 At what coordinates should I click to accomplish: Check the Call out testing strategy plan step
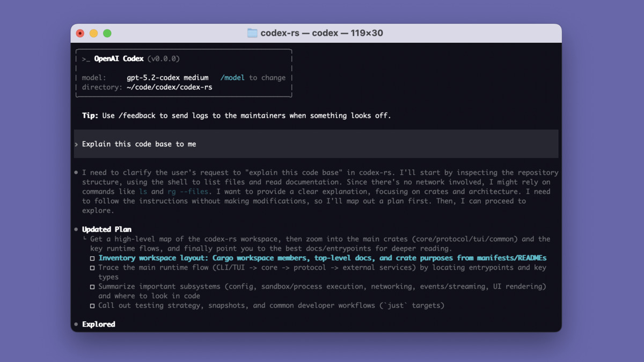(92, 305)
